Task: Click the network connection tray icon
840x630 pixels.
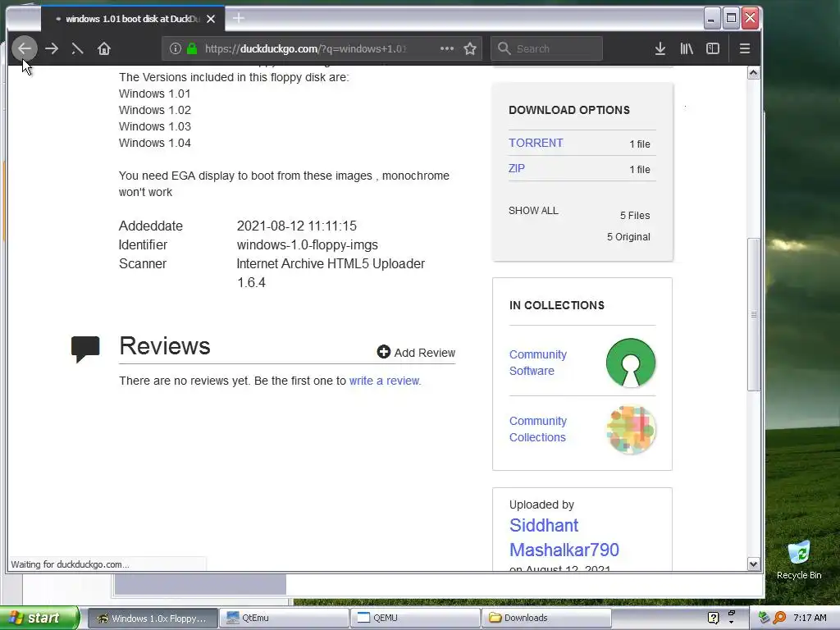Action: click(x=764, y=618)
